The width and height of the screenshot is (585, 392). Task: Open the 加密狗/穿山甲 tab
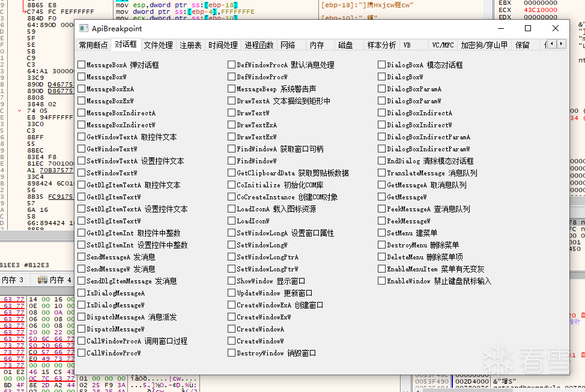[484, 45]
